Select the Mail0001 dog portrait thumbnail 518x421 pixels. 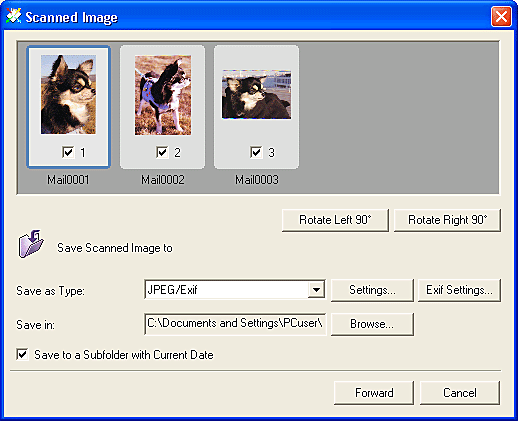coord(68,95)
